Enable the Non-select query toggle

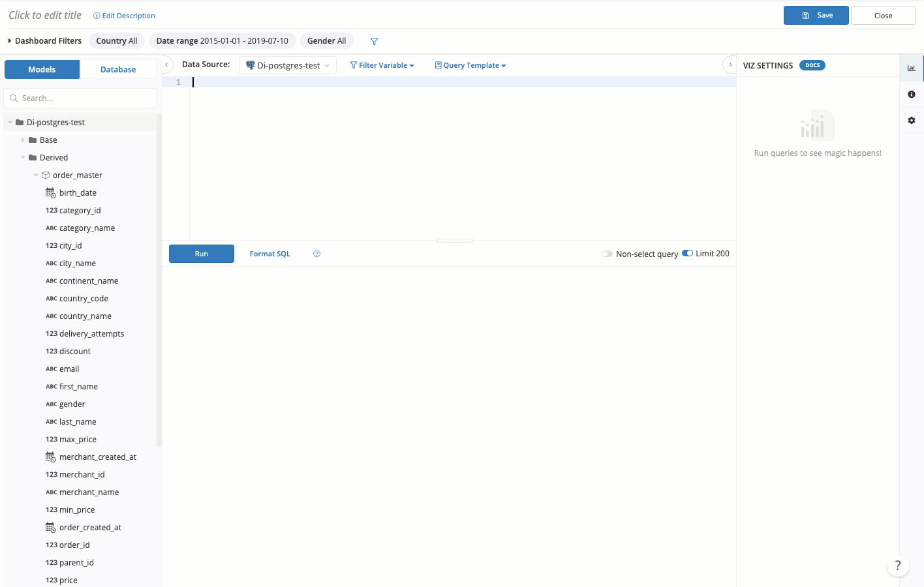point(607,254)
